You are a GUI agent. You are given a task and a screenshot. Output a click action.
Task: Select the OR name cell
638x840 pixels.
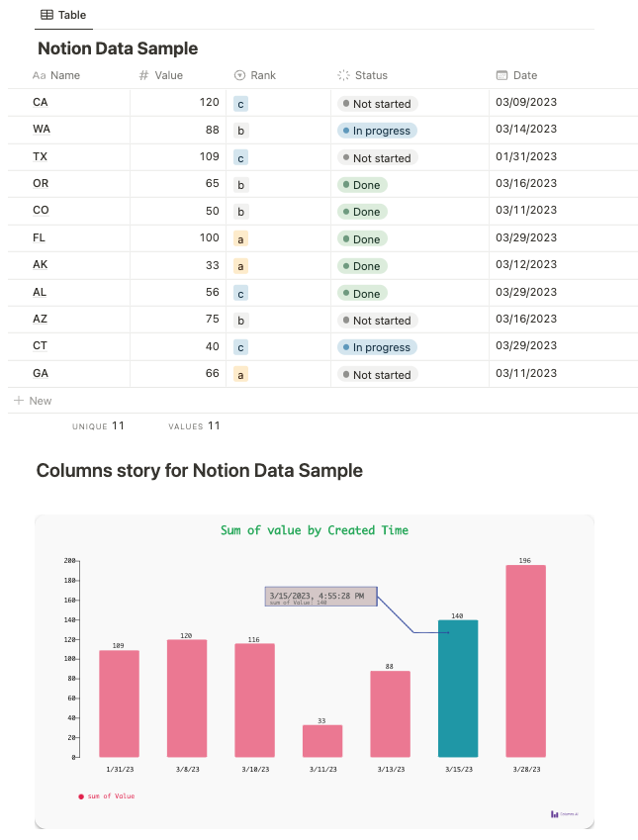(41, 183)
